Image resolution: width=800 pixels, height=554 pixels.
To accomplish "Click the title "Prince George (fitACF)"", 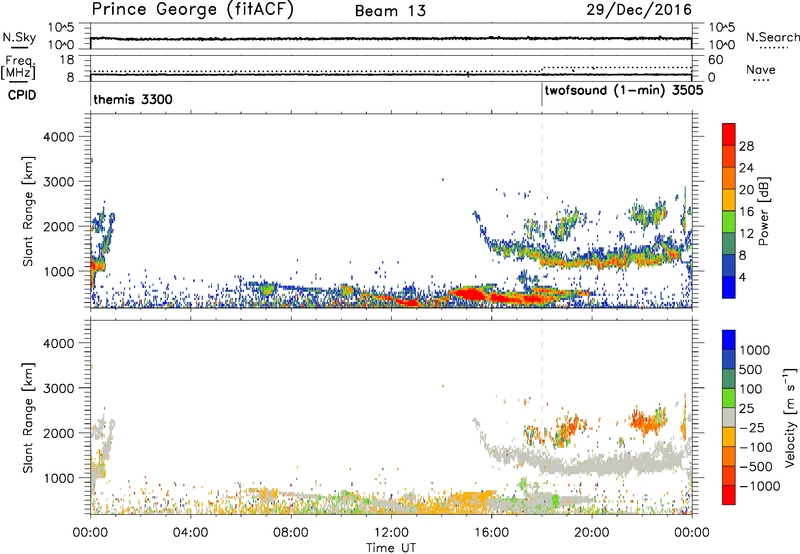I will [192, 9].
